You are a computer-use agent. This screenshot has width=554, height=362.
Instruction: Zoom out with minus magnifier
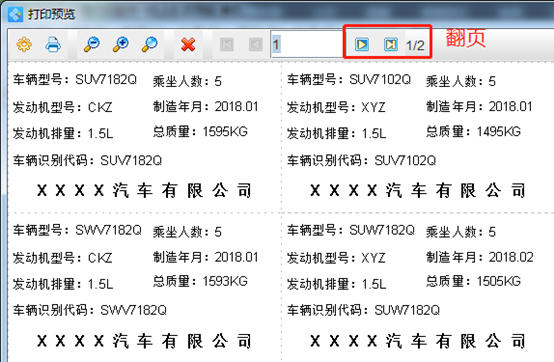pyautogui.click(x=92, y=44)
